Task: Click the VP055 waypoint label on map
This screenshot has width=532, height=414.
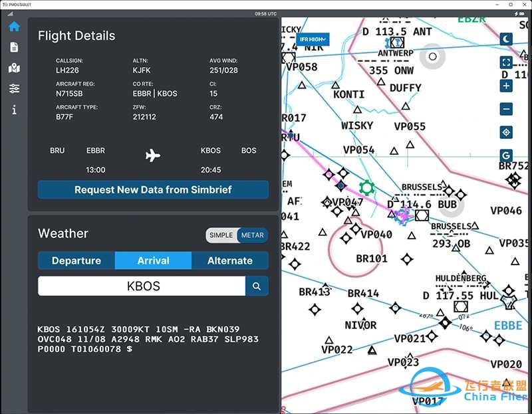Action: (x=410, y=126)
